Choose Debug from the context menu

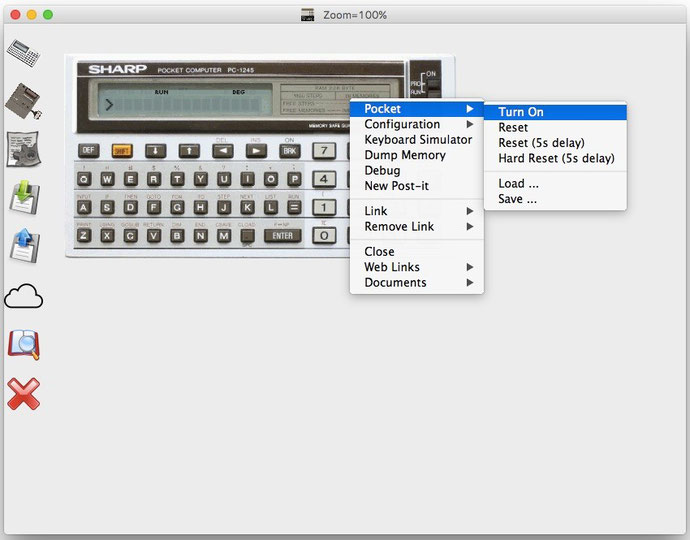(417, 170)
